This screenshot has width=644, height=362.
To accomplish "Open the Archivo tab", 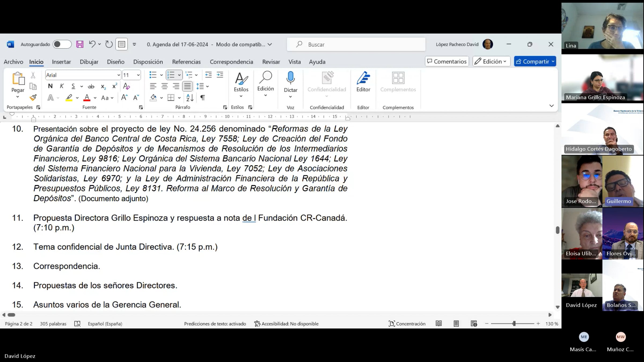I will 13,62.
